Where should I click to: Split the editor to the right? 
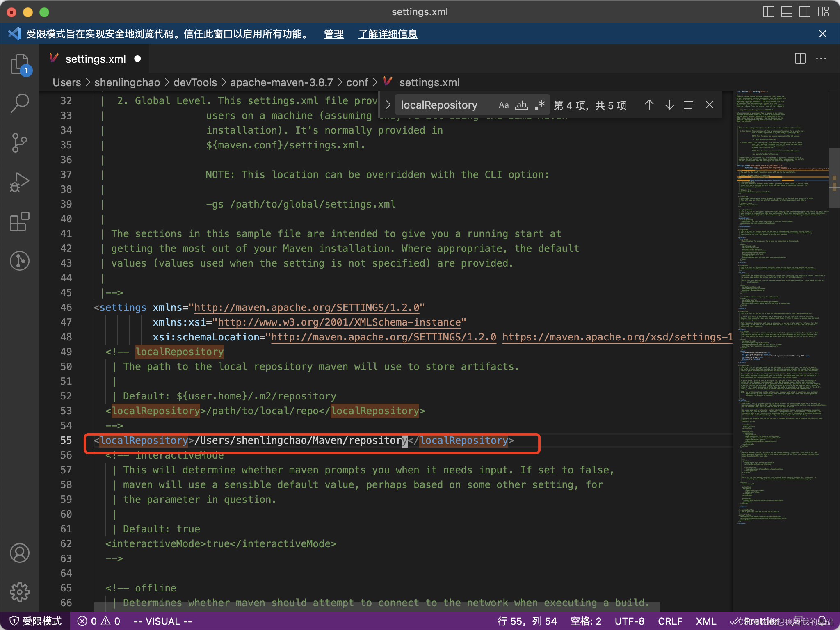(x=800, y=59)
